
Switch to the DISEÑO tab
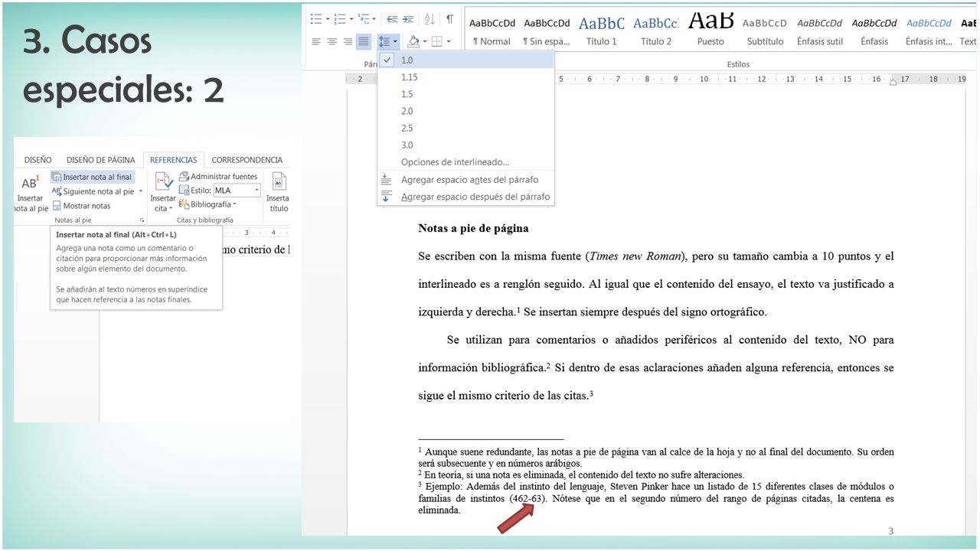(x=38, y=160)
